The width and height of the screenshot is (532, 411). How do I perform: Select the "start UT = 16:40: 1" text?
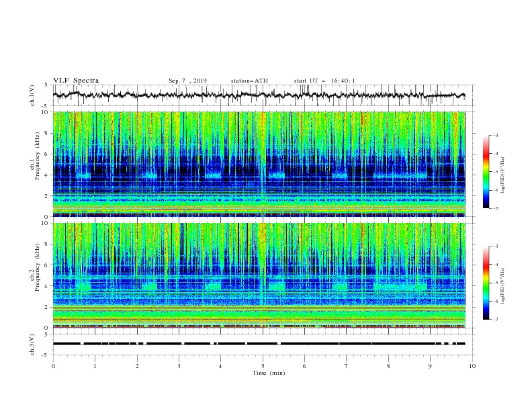pyautogui.click(x=324, y=81)
